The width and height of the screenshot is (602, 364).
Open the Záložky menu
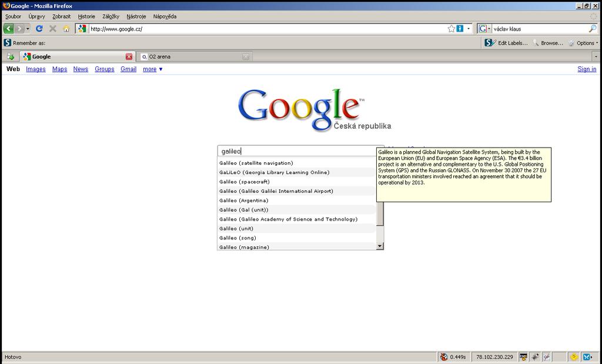click(111, 16)
